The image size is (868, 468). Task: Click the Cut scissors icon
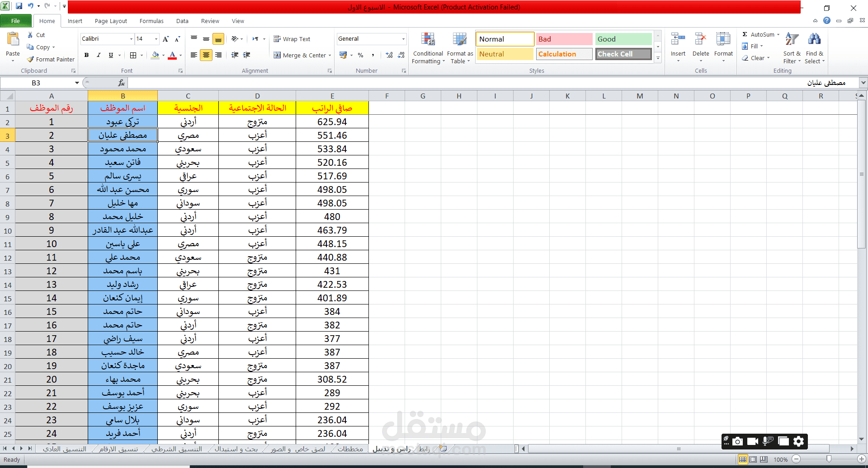coord(30,35)
